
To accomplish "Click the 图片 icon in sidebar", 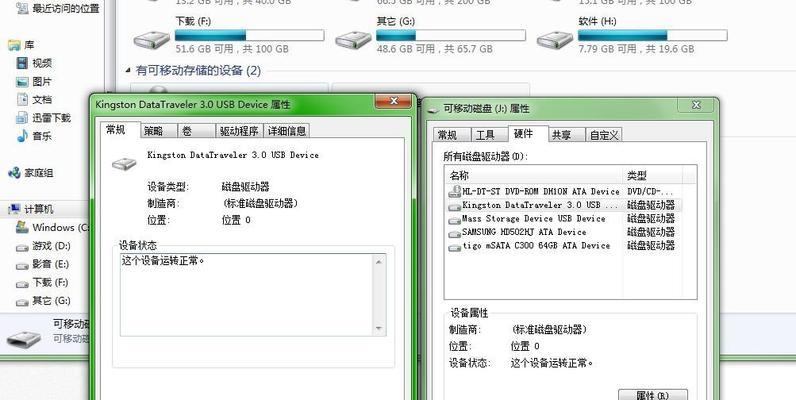I will (x=22, y=82).
